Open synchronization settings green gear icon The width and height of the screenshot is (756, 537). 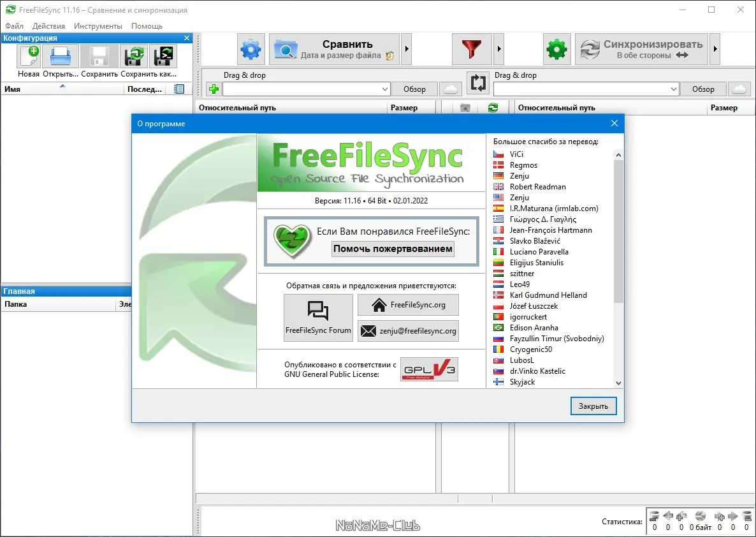pos(556,48)
